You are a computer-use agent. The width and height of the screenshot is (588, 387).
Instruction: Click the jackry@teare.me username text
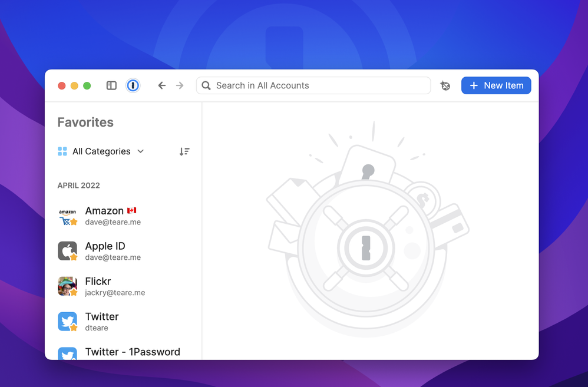(115, 293)
